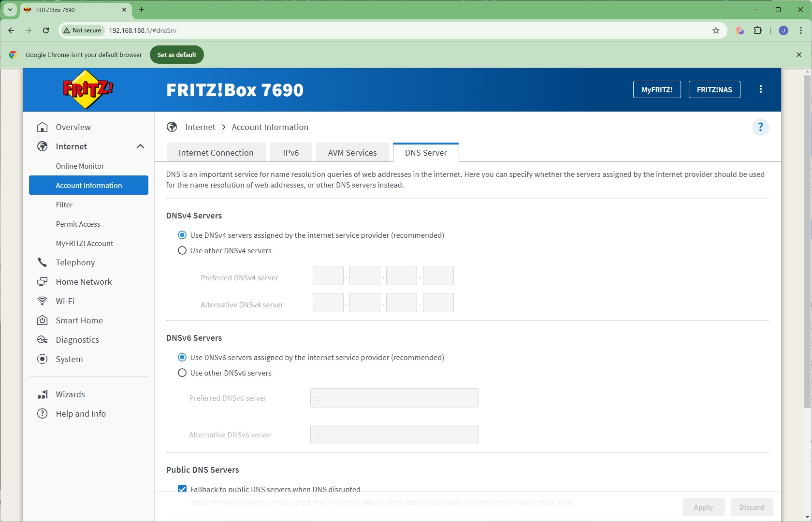The width and height of the screenshot is (812, 522).
Task: Switch to the Internet Connection tab
Action: [216, 153]
